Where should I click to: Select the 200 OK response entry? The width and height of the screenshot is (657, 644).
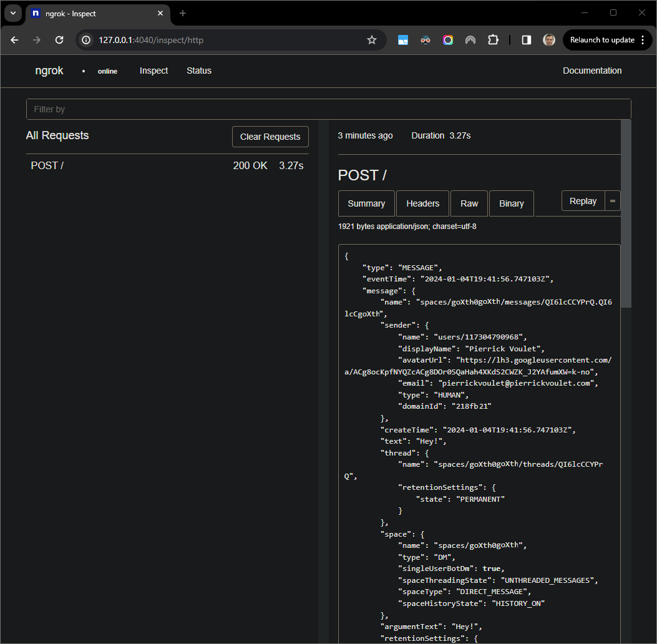click(x=250, y=165)
